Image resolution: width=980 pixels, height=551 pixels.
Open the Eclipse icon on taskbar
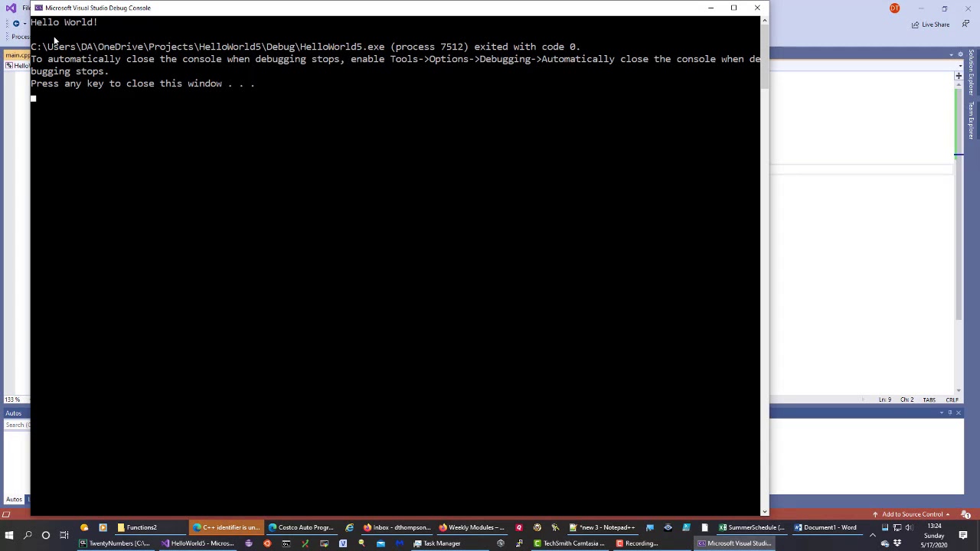(248, 543)
